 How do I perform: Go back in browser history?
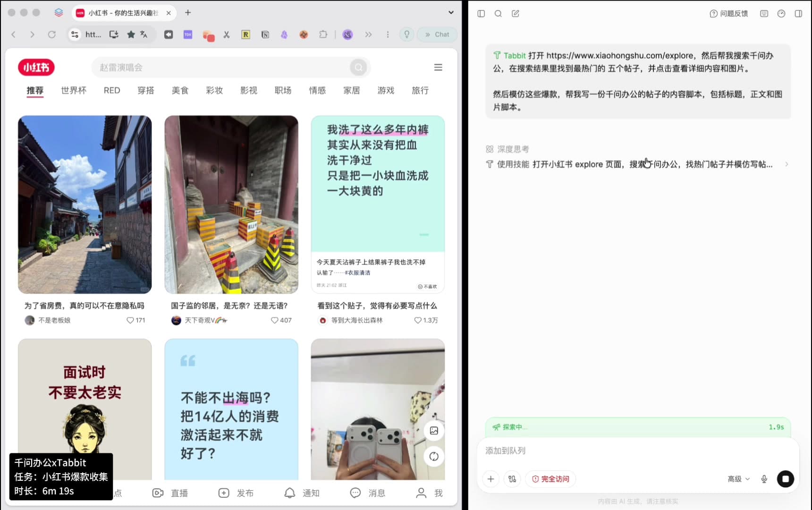click(13, 34)
